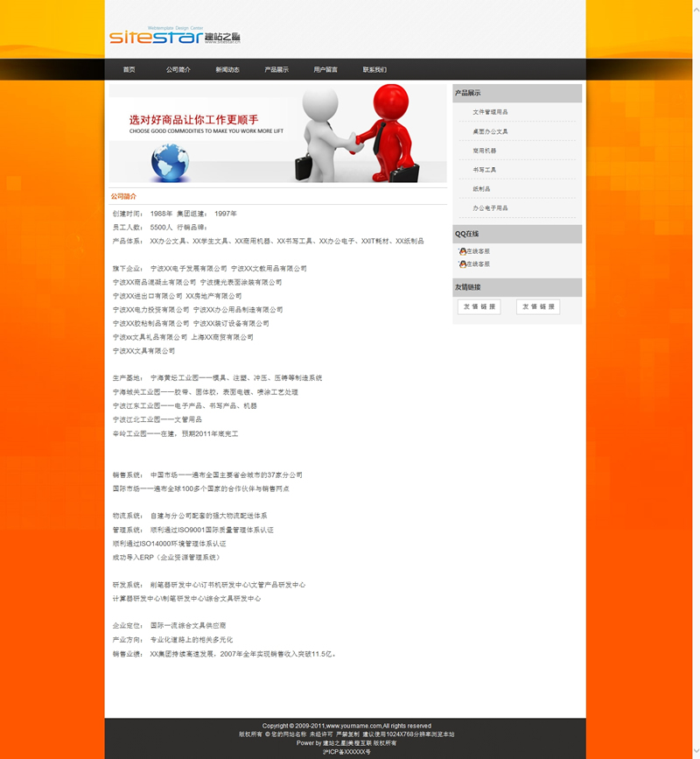Click the 书写工具 category in sidebar

tap(485, 170)
